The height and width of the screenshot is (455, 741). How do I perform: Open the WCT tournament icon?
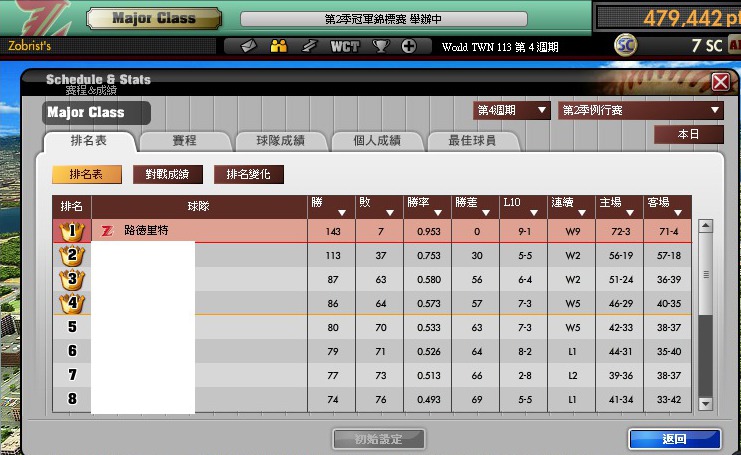[x=345, y=46]
